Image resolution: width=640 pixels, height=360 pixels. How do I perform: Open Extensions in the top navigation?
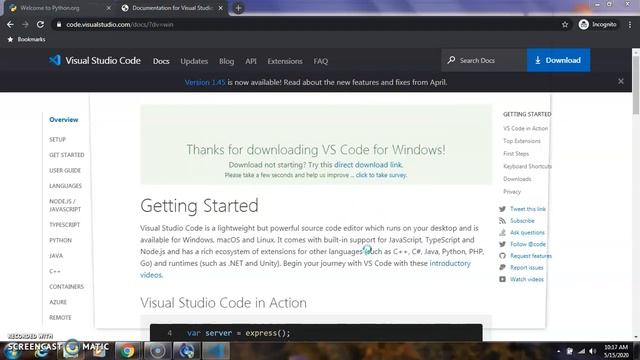(x=285, y=61)
